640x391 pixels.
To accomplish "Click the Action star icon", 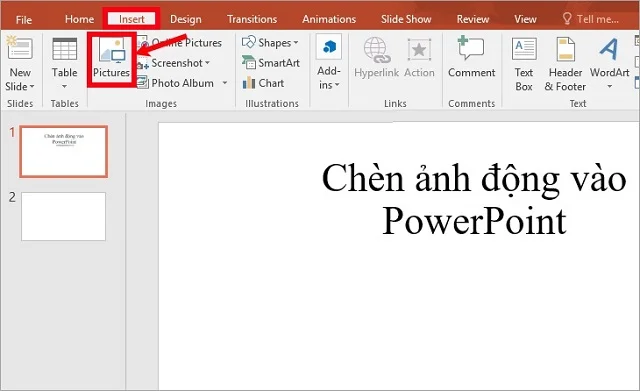I will pos(419,50).
